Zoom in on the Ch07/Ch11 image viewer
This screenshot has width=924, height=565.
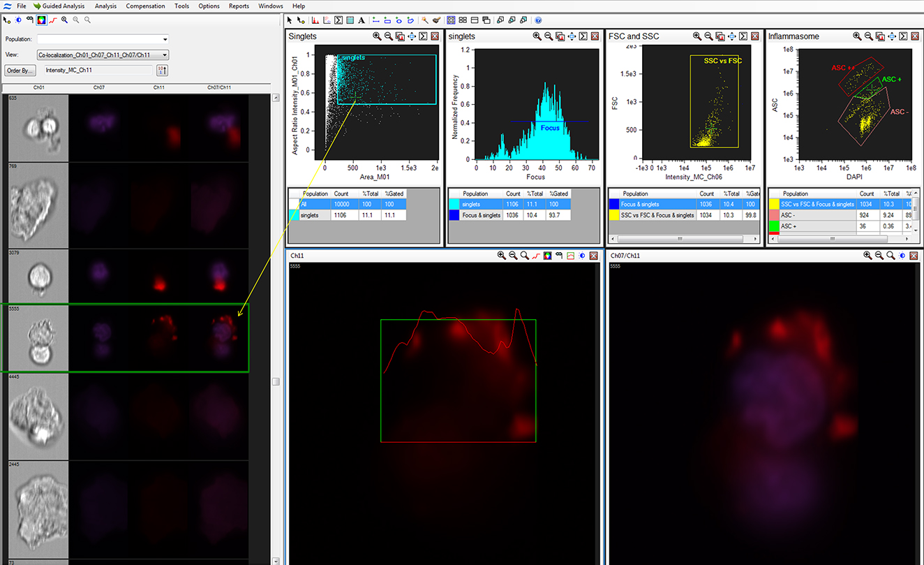[x=867, y=256]
